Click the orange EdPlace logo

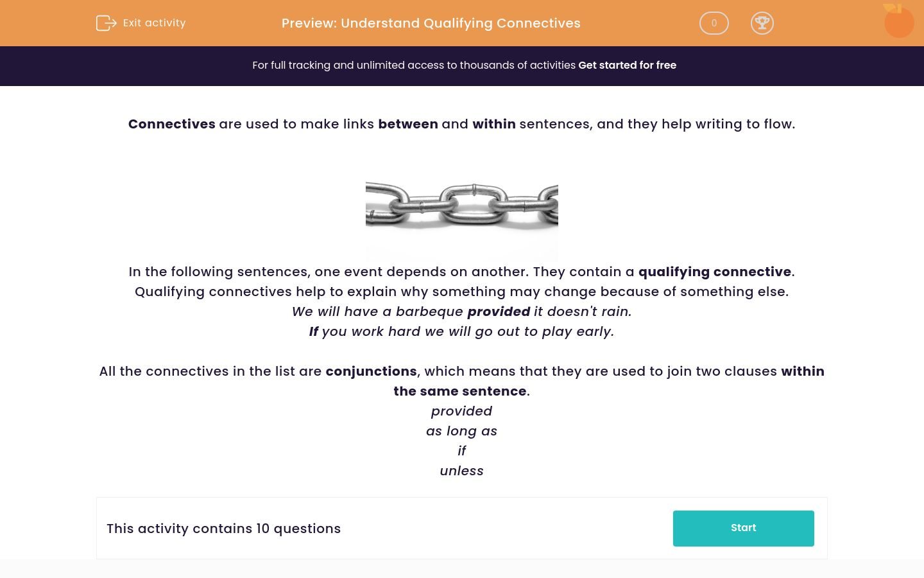point(898,21)
